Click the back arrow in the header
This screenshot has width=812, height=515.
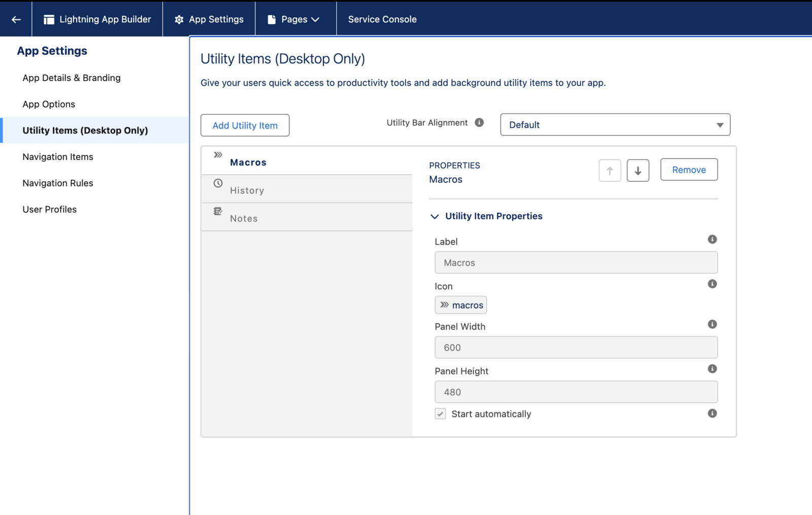point(15,19)
